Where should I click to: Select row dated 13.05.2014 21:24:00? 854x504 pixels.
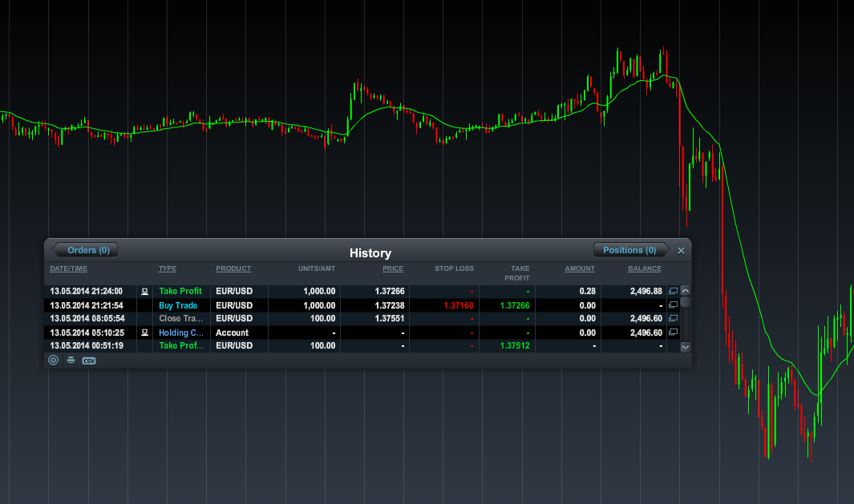(362, 291)
